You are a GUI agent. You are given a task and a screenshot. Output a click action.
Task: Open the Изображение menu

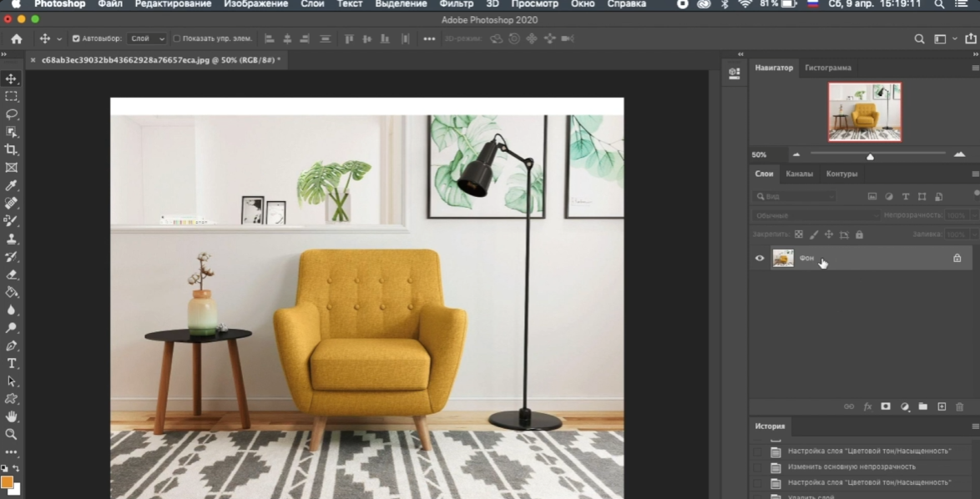[x=256, y=4]
